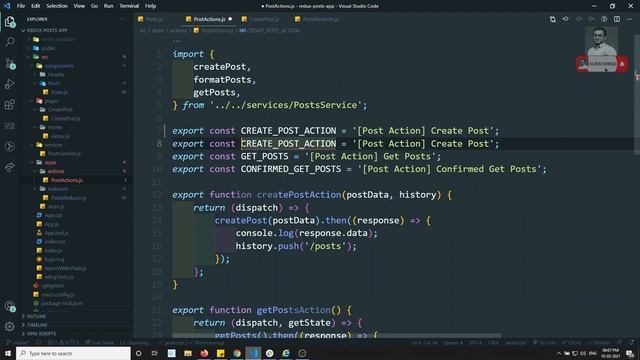Open the Explorer view in activity bar
The width and height of the screenshot is (640, 360).
pos(10,22)
